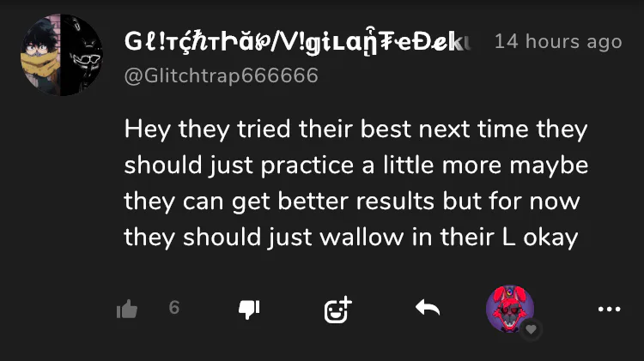644x361 pixels.
Task: Click the heart badge on creator avatar
Action: pyautogui.click(x=531, y=329)
